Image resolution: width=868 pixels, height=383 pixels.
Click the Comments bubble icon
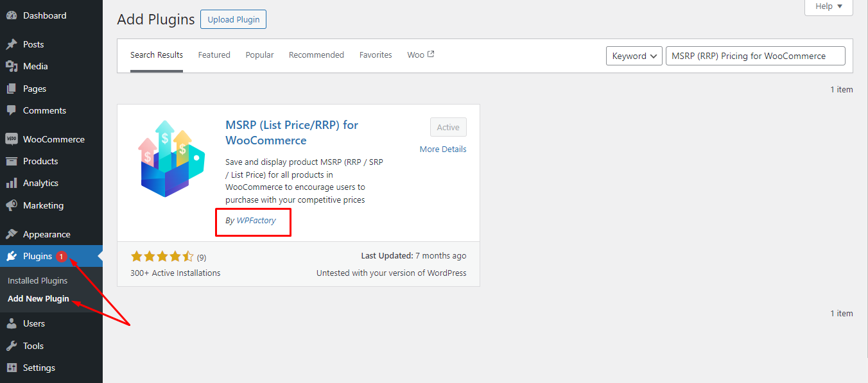[12, 110]
